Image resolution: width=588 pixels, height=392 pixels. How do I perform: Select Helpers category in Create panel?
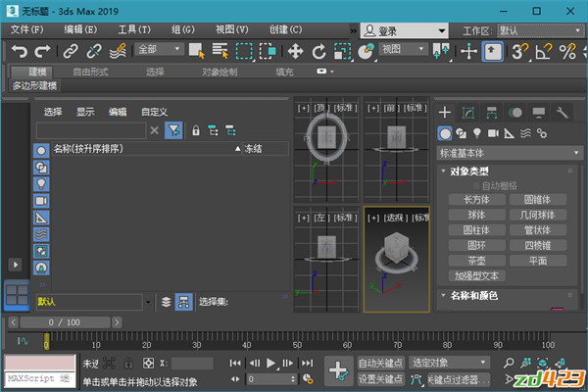point(510,133)
